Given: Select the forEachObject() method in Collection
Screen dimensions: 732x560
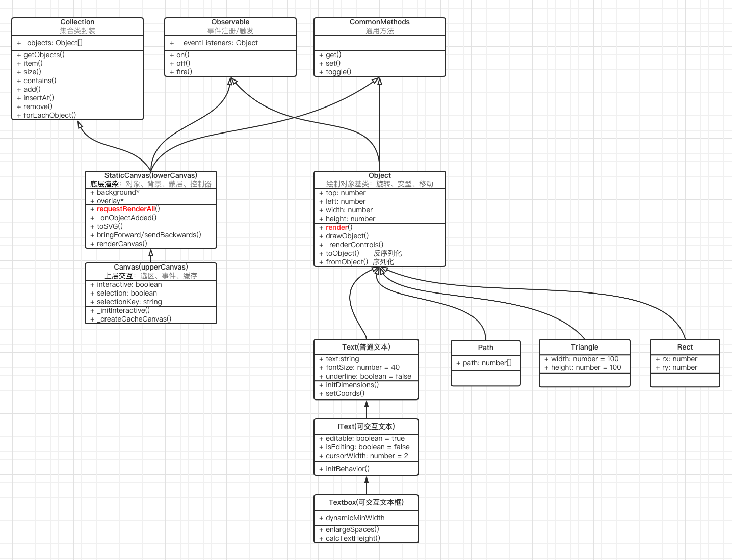Looking at the screenshot, I should 49,115.
